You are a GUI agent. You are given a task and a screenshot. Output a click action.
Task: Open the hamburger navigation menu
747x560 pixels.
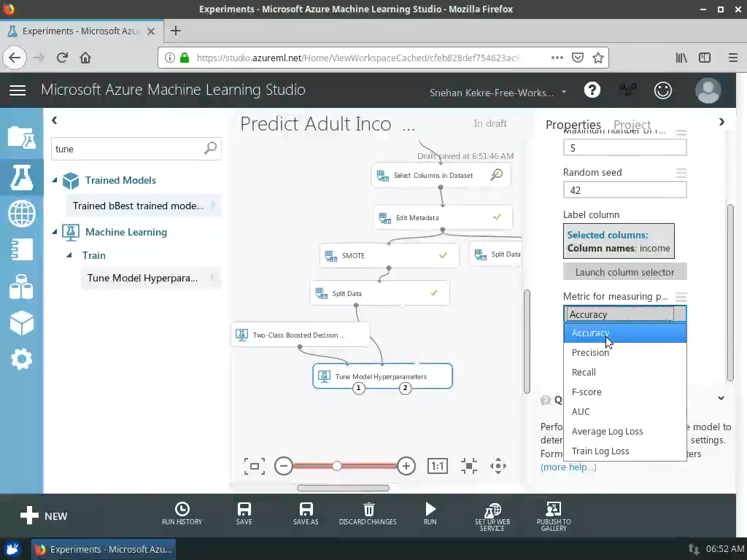click(x=18, y=90)
